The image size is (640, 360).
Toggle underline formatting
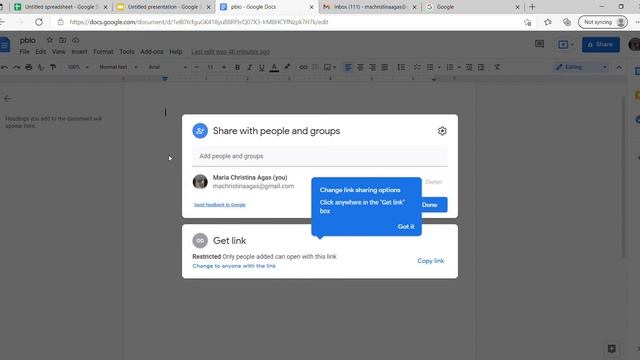pos(262,67)
